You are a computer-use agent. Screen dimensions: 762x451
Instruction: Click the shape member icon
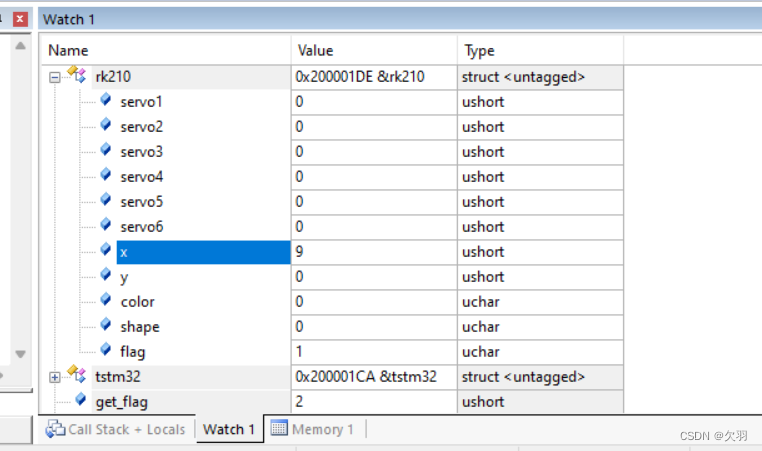(x=106, y=325)
